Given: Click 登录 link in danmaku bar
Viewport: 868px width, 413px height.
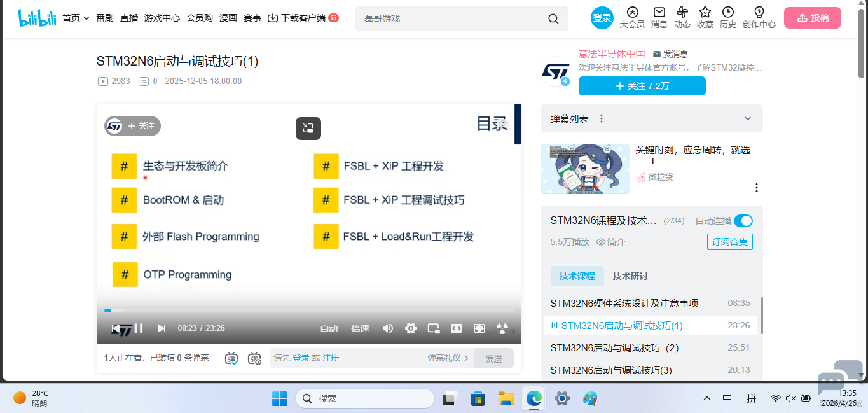Looking at the screenshot, I should pyautogui.click(x=301, y=358).
